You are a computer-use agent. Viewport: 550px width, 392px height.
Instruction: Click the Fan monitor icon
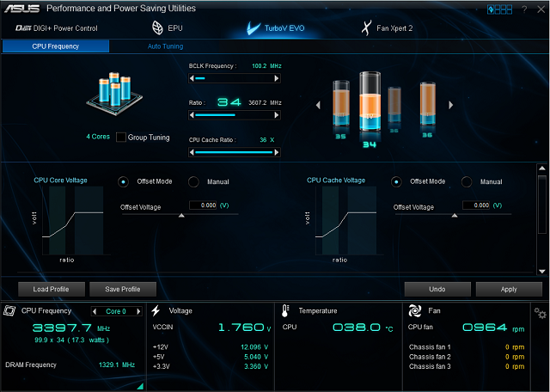[414, 310]
